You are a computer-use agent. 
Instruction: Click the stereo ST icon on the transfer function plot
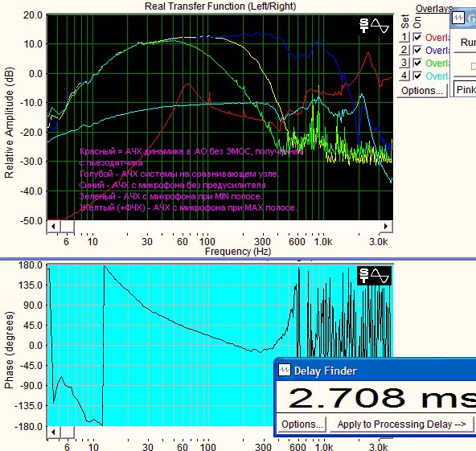coord(363,26)
